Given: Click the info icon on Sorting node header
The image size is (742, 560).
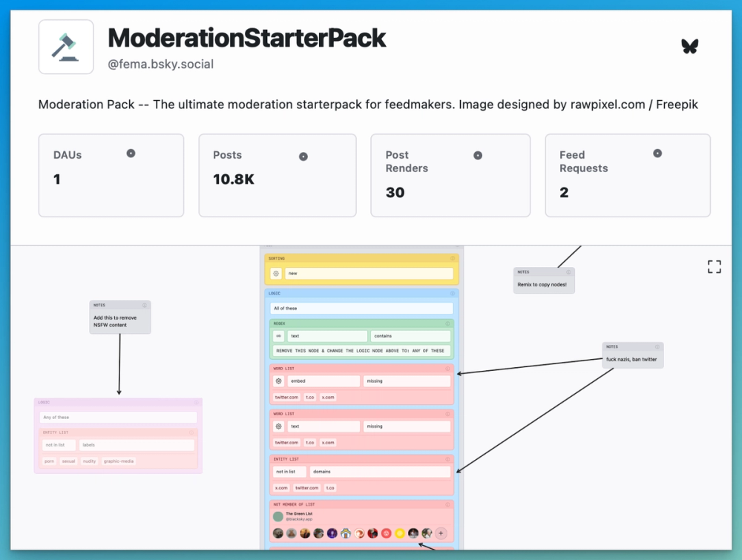Looking at the screenshot, I should click(x=453, y=258).
